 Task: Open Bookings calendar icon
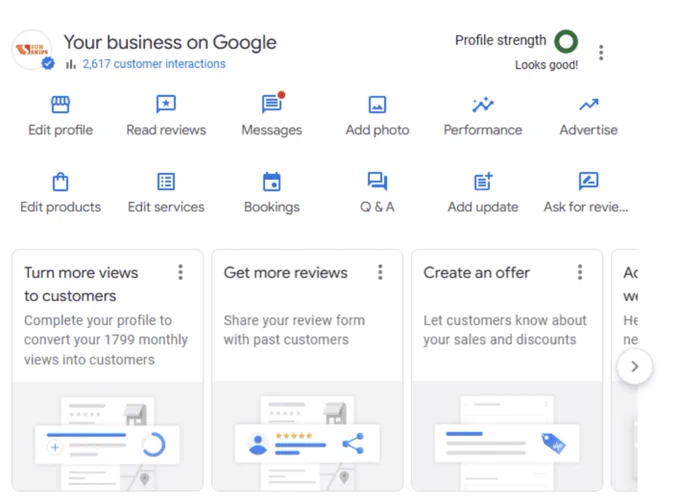tap(272, 182)
